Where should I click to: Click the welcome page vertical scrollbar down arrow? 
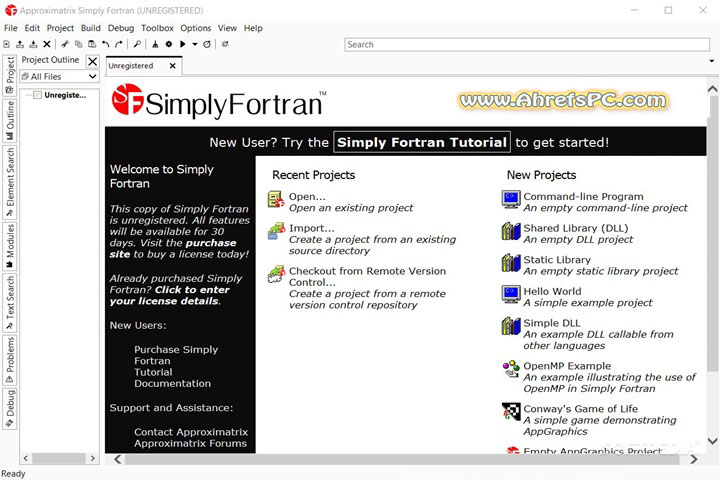coord(712,440)
